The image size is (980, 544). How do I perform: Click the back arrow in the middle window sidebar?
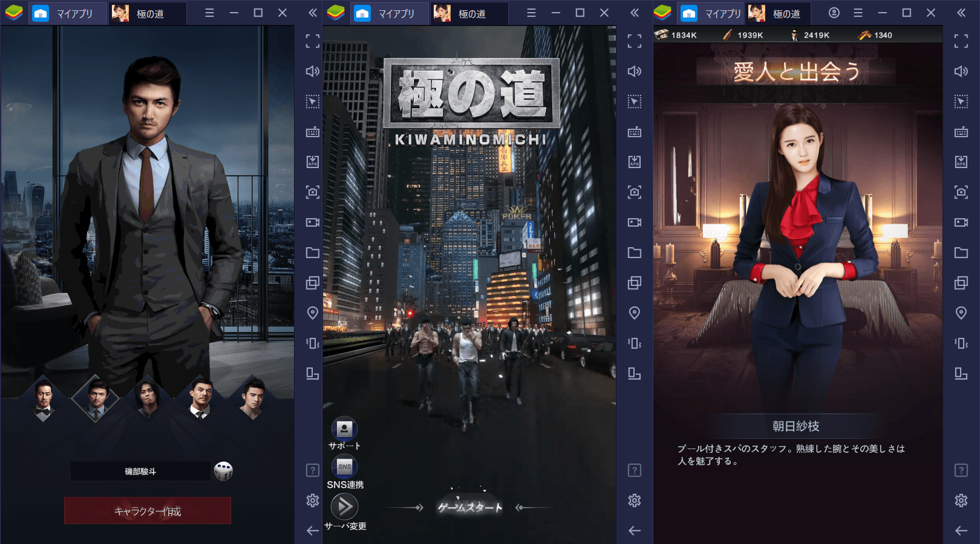pos(635,531)
